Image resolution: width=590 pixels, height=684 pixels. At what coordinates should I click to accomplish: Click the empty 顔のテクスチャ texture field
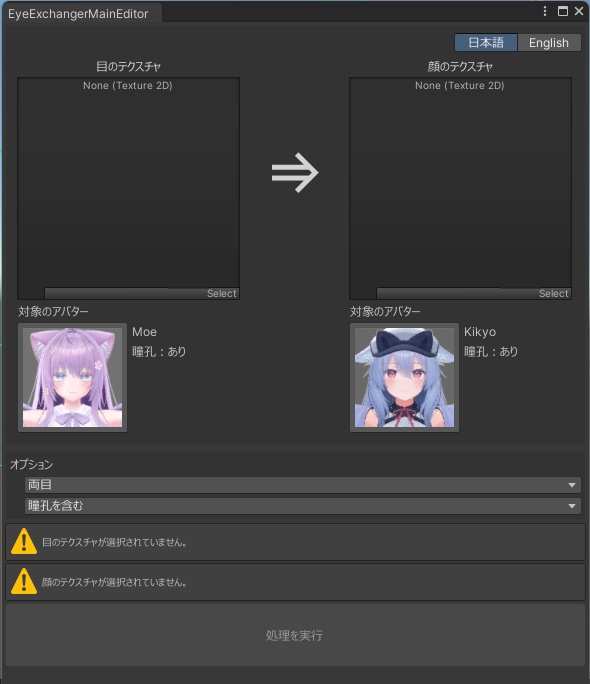point(460,188)
